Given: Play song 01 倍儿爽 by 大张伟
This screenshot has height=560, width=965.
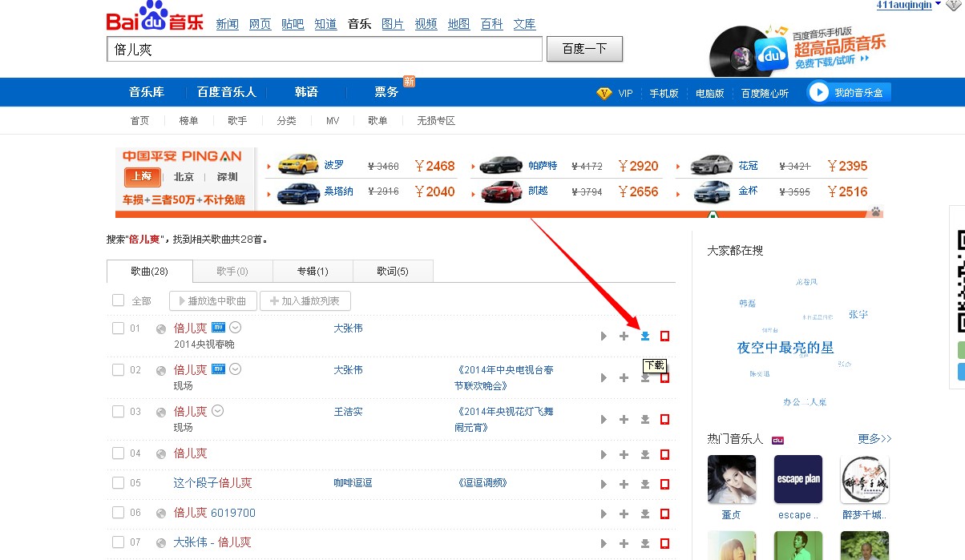Looking at the screenshot, I should pyautogui.click(x=604, y=336).
